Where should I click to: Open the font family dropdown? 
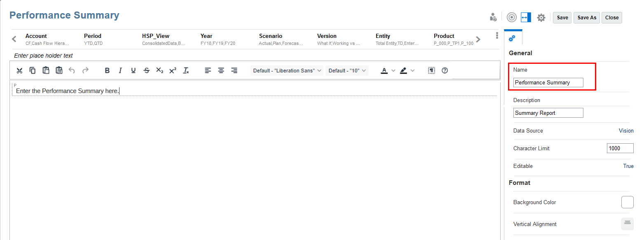[x=287, y=70]
